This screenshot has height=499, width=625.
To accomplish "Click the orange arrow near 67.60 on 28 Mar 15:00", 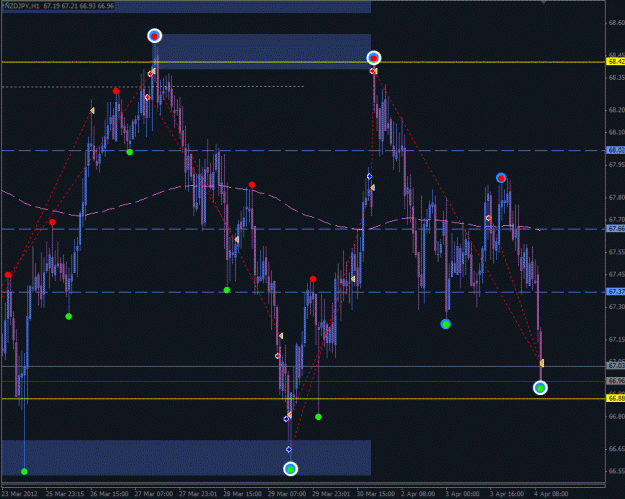I will 236,240.
